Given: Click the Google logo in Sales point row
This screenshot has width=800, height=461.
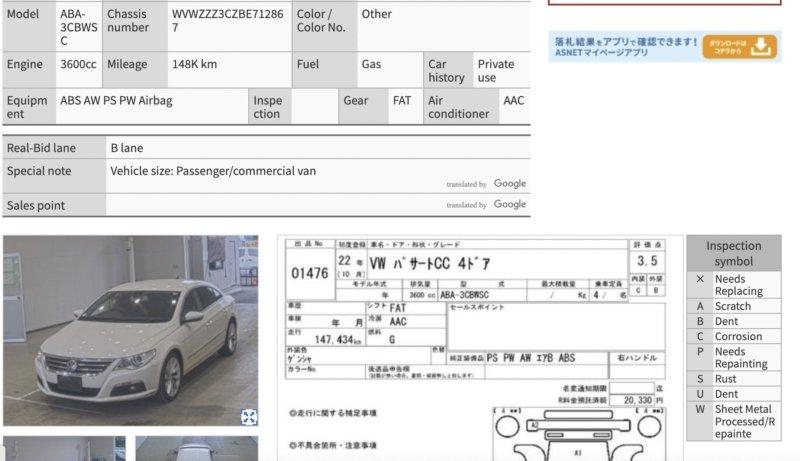Looking at the screenshot, I should [509, 205].
